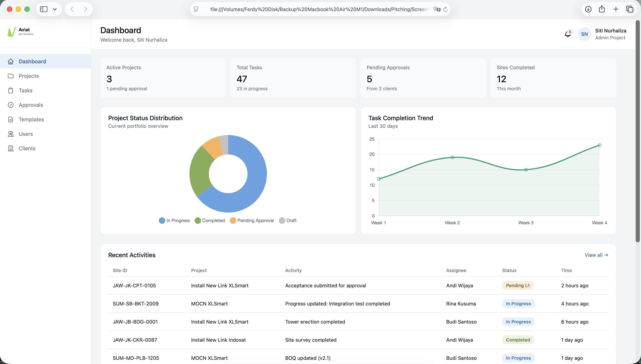Go forward in Safari history
This screenshot has width=641, height=364.
pos(85,9)
